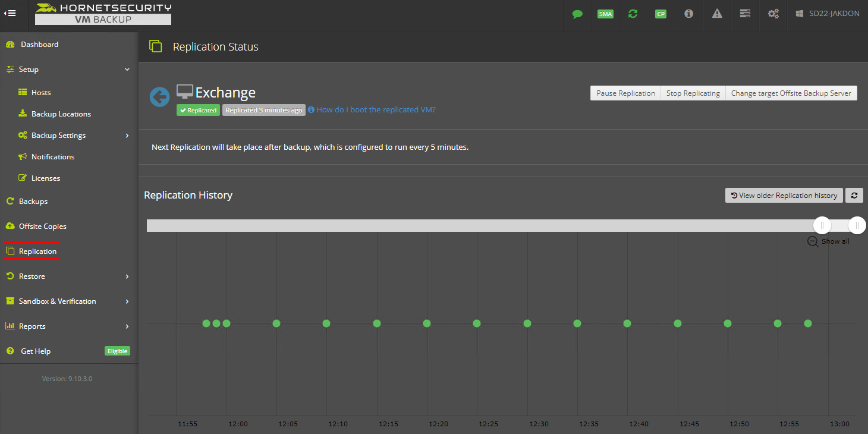Click Stop Replicating button

pyautogui.click(x=693, y=93)
